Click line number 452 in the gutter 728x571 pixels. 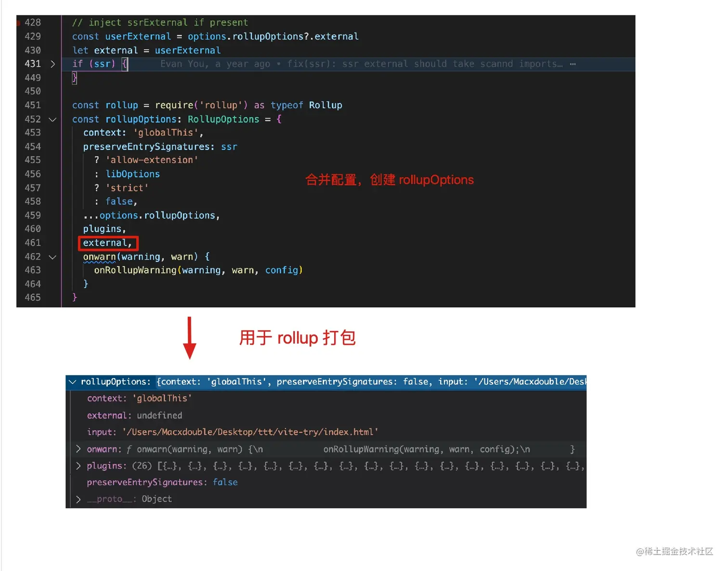33,120
